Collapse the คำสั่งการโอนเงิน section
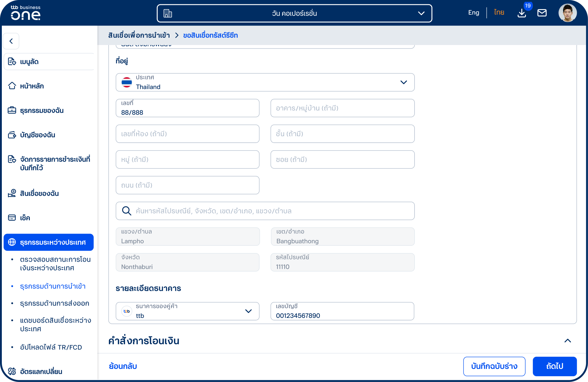This screenshot has height=382, width=588. click(x=568, y=341)
